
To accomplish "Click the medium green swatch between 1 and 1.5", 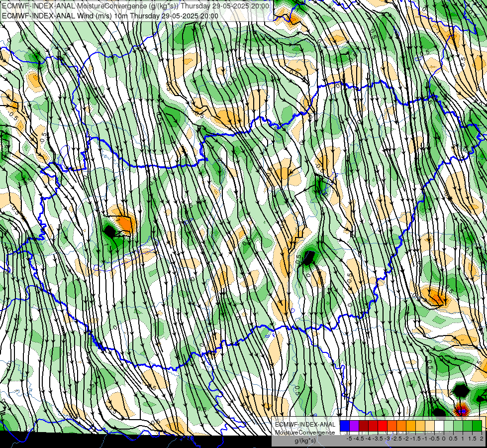I will coord(468,426).
